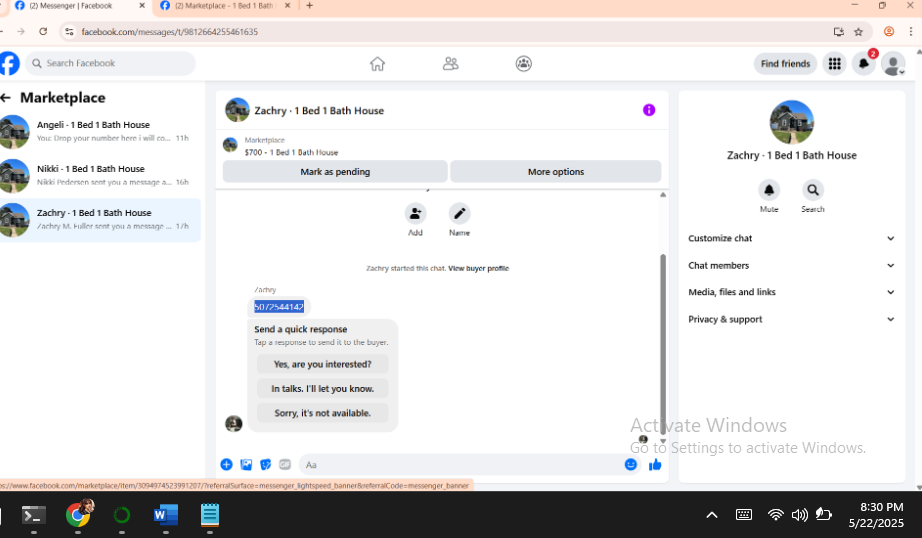Open more actions plus icon in composer
This screenshot has height=538, width=922.
pos(226,465)
